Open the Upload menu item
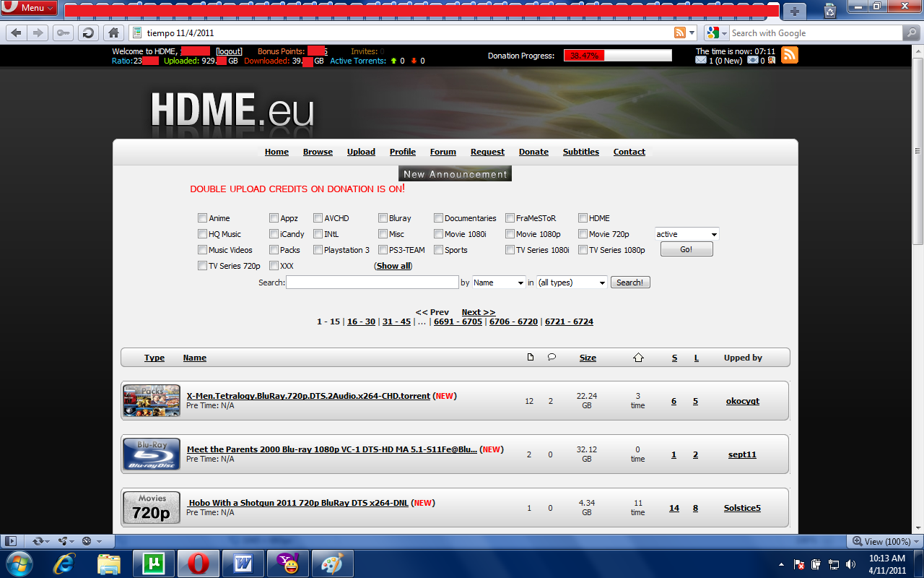924x578 pixels. click(361, 152)
